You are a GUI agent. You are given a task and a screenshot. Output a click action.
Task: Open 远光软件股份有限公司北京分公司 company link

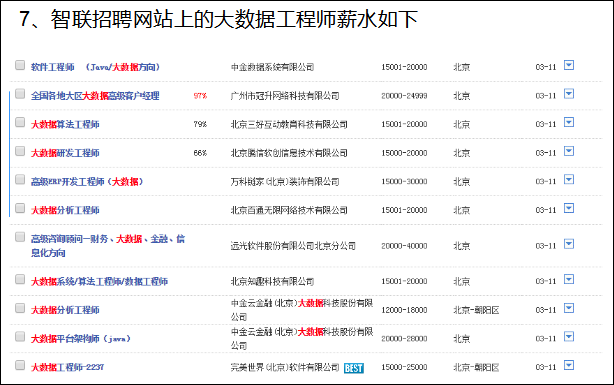coord(293,246)
